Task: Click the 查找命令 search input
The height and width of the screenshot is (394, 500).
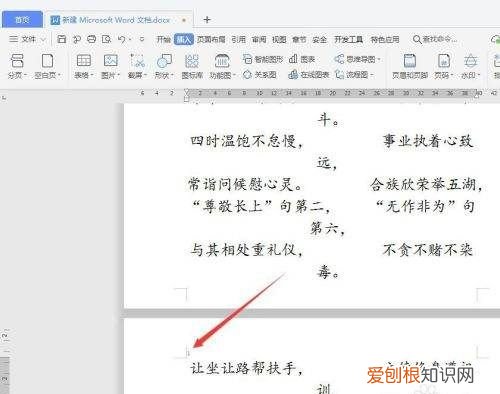Action: coord(439,39)
